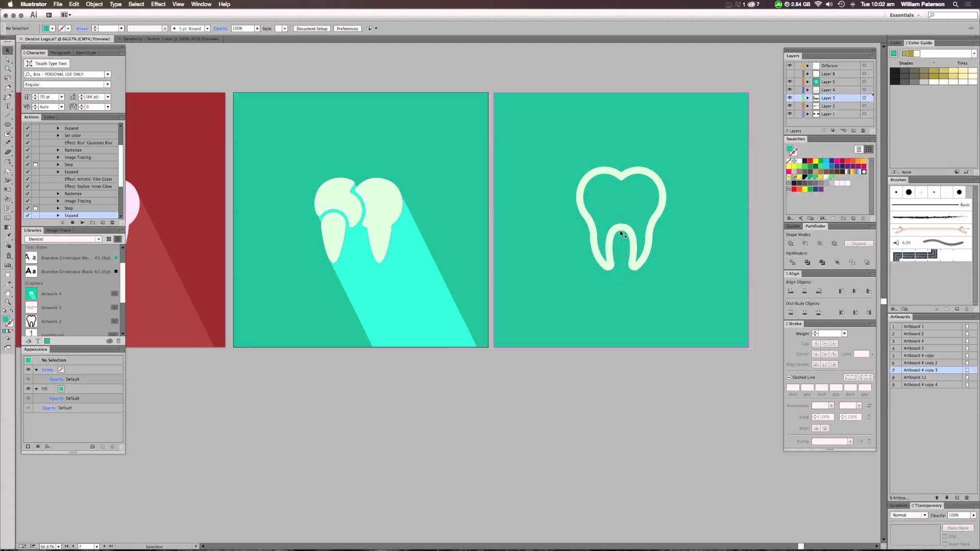Click the delete layer trash icon

[x=863, y=131]
